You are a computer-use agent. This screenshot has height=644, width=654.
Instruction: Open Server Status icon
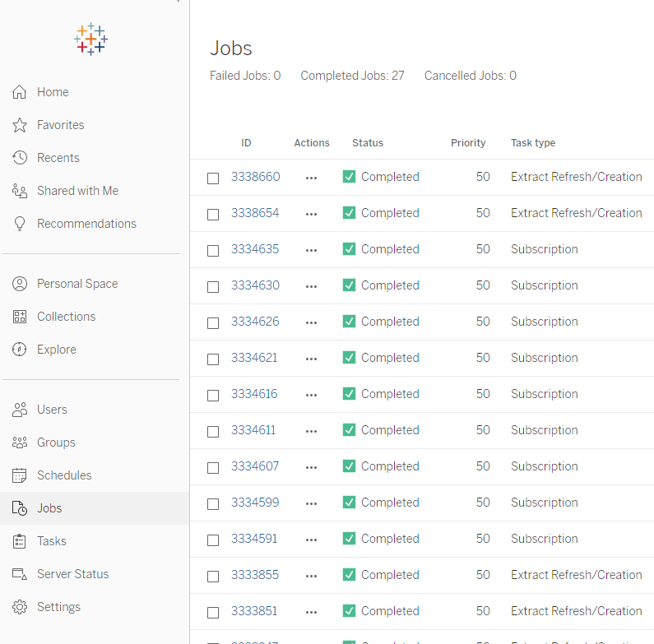[20, 574]
